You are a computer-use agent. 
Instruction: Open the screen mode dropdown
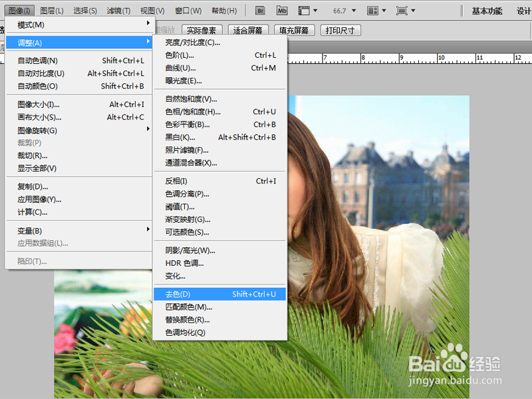tap(406, 11)
